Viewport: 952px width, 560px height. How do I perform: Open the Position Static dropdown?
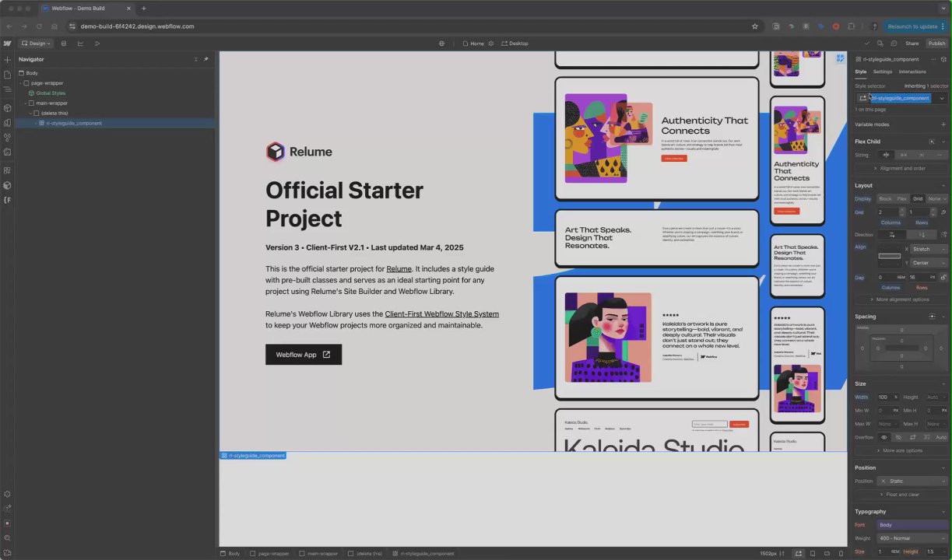click(x=912, y=481)
